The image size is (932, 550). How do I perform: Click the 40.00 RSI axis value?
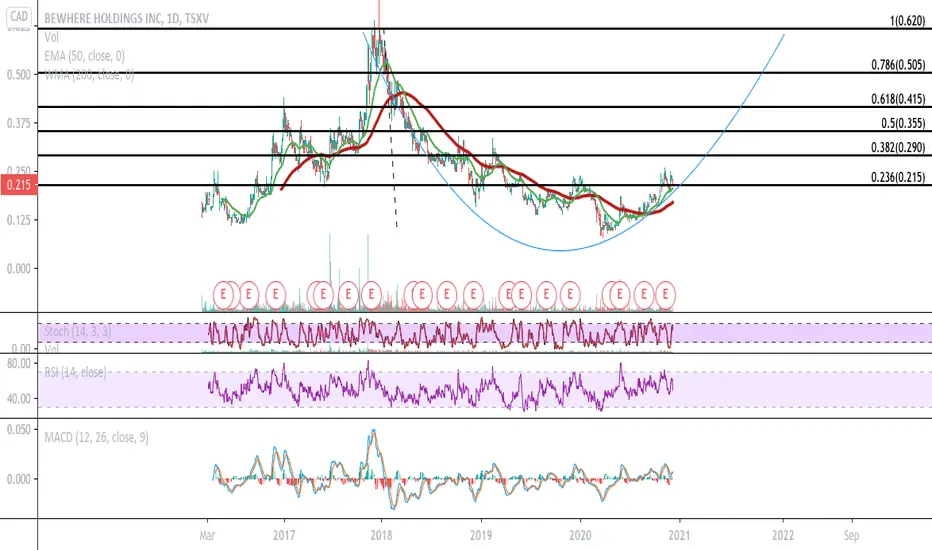pyautogui.click(x=18, y=399)
